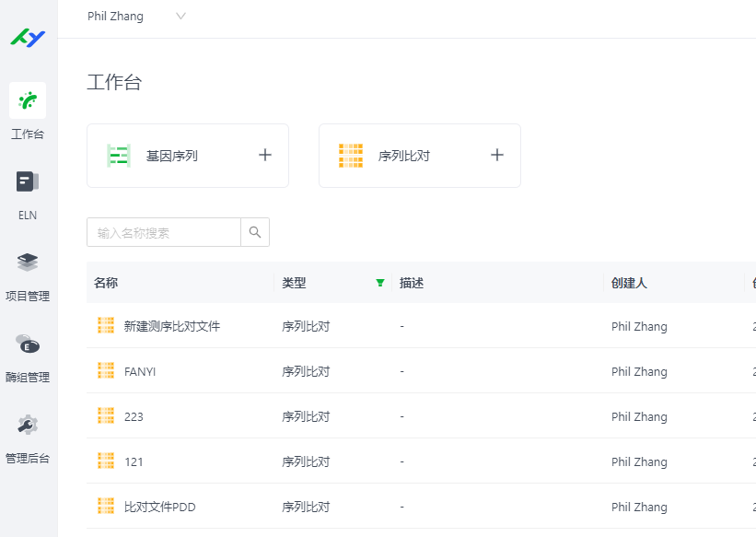The width and height of the screenshot is (756, 537).
Task: Open the 类型 column filter icon
Action: tap(380, 283)
